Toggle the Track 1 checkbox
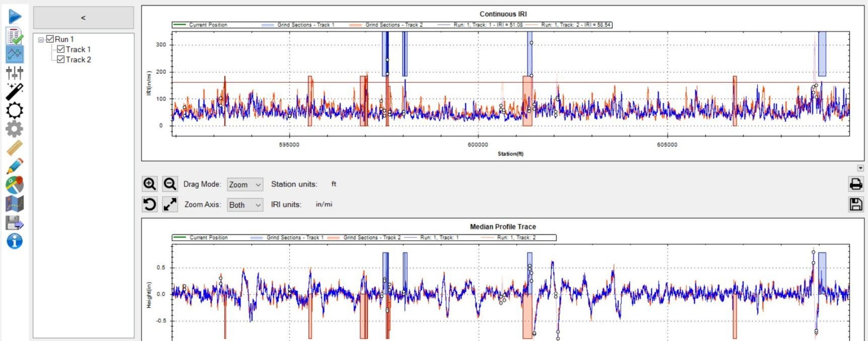This screenshot has width=868, height=341. (60, 49)
